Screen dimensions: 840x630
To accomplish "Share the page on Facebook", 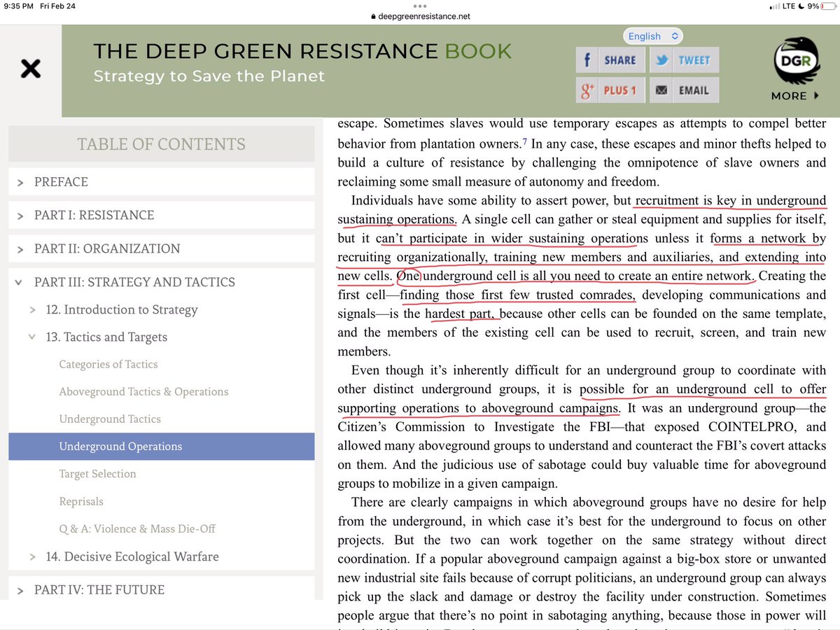I will pyautogui.click(x=609, y=59).
